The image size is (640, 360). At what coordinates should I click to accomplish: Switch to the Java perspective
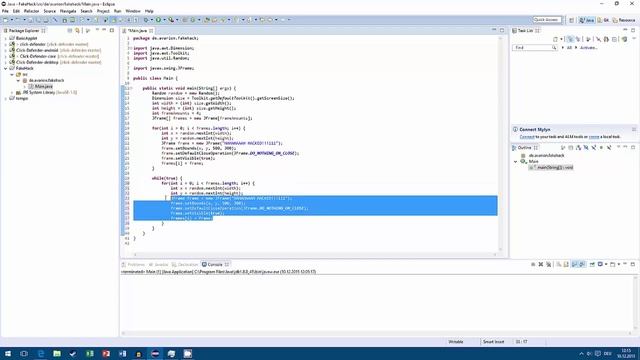click(x=587, y=20)
